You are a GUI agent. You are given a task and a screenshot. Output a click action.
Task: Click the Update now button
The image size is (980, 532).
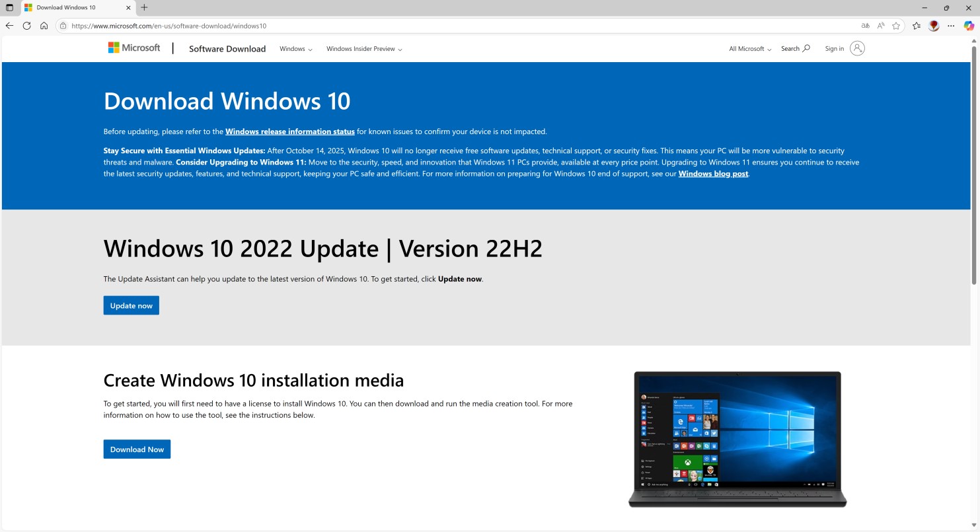132,305
